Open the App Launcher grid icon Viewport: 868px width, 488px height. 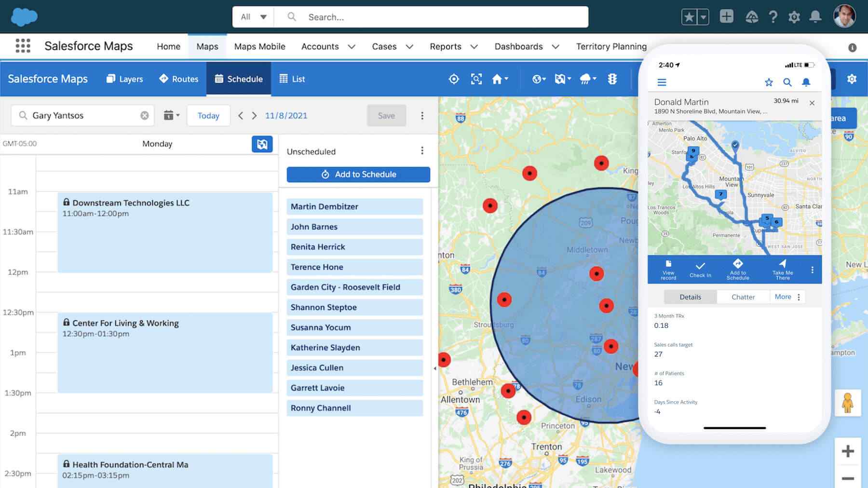pos(23,46)
